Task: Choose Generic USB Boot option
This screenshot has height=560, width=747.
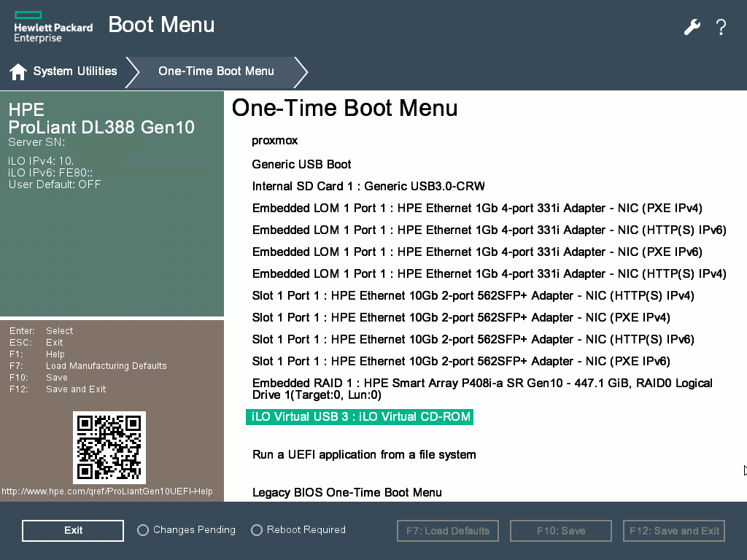Action: tap(301, 164)
